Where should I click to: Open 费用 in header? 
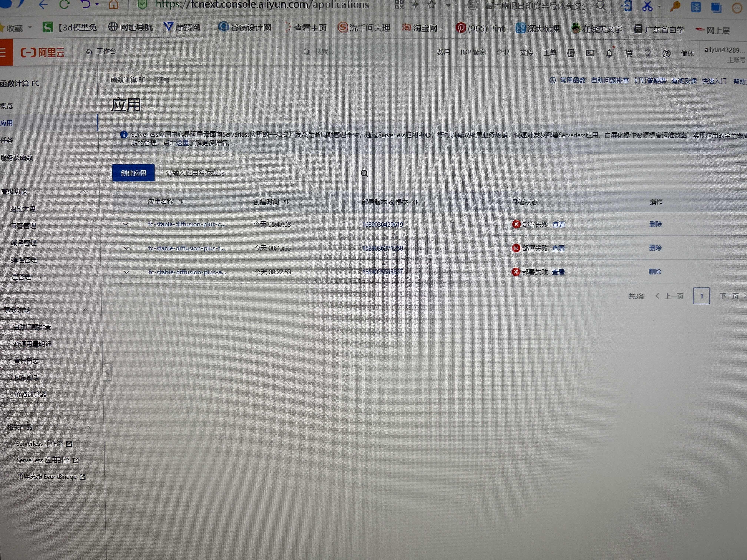[x=443, y=52]
